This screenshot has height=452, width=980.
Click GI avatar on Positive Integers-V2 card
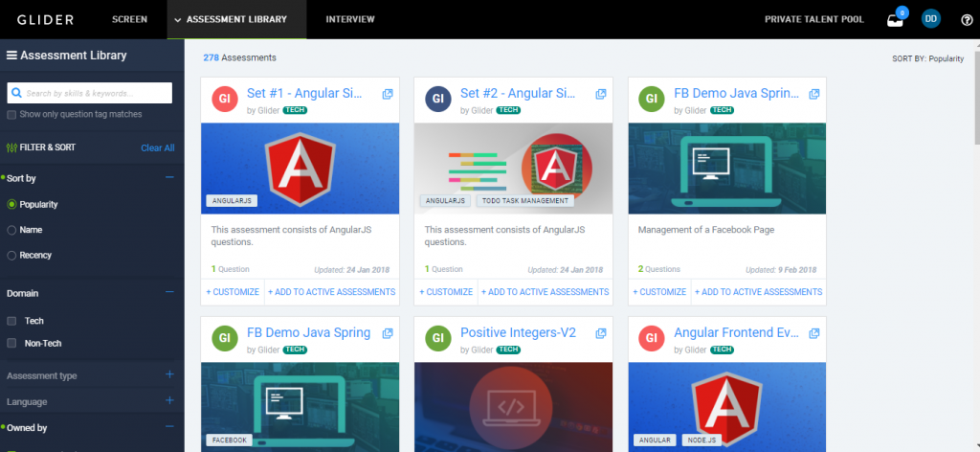point(438,338)
